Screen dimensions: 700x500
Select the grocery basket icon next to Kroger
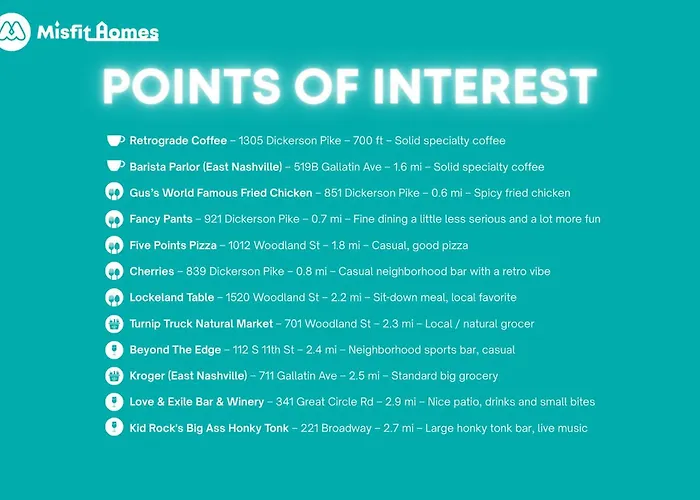pyautogui.click(x=114, y=376)
